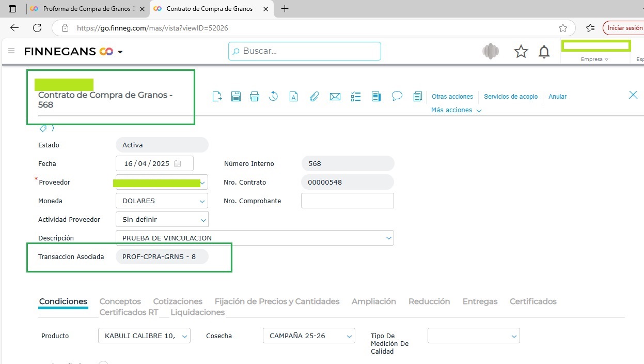Click the new document icon
This screenshot has width=644, height=364.
[x=217, y=97]
